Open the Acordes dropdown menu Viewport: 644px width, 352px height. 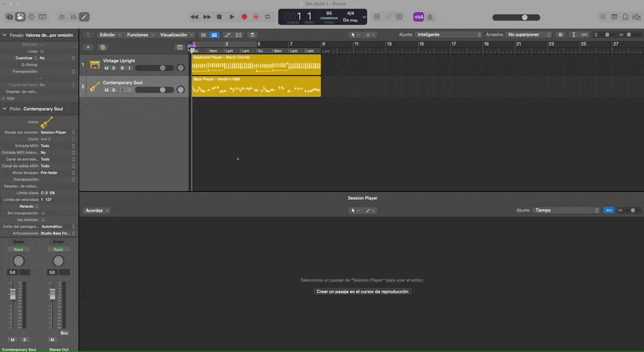click(97, 211)
